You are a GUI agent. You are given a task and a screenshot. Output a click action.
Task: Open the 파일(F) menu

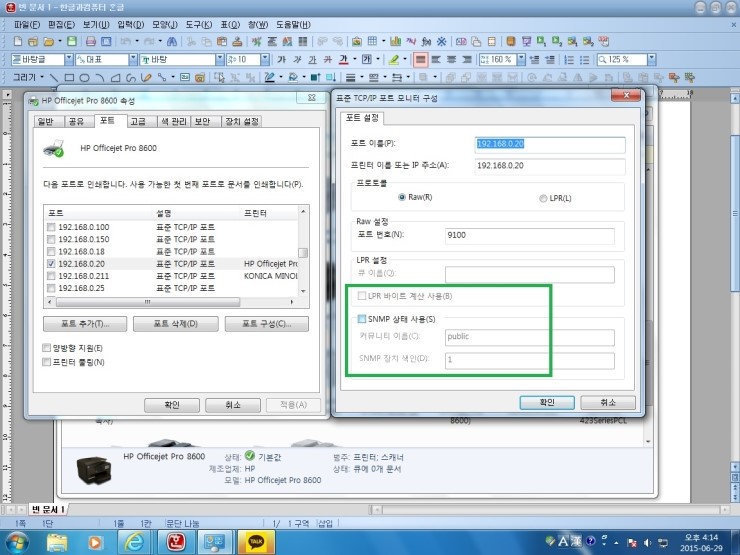click(x=28, y=23)
